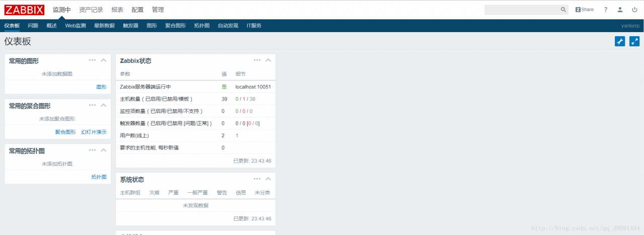Collapse the 常用的聚合图形 widget
Screen dimensions: 644x235
click(x=104, y=105)
